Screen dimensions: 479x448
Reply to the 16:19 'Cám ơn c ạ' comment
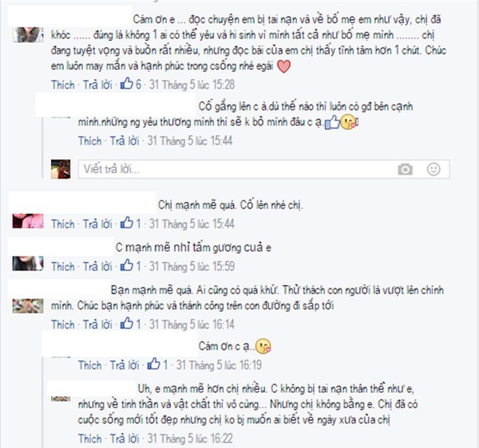tap(125, 365)
